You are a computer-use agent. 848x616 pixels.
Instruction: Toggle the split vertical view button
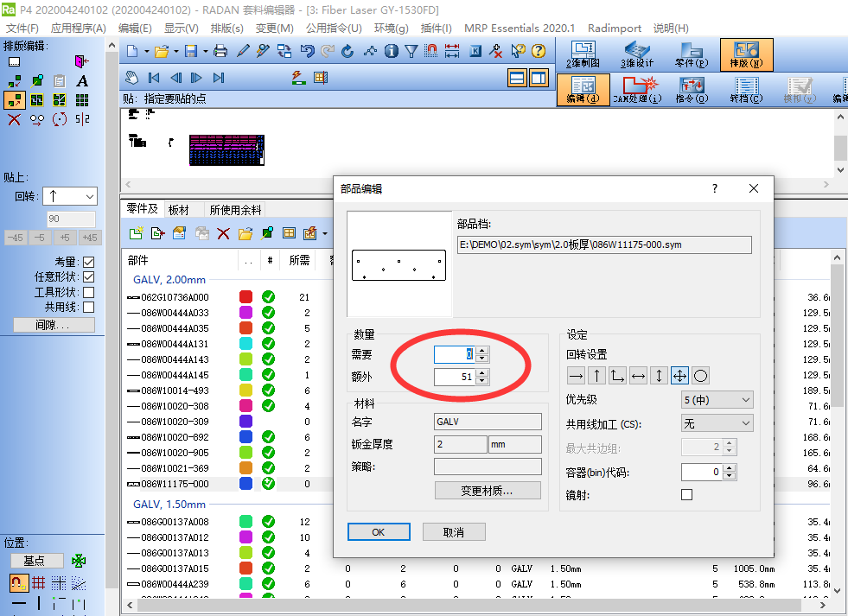coord(539,79)
